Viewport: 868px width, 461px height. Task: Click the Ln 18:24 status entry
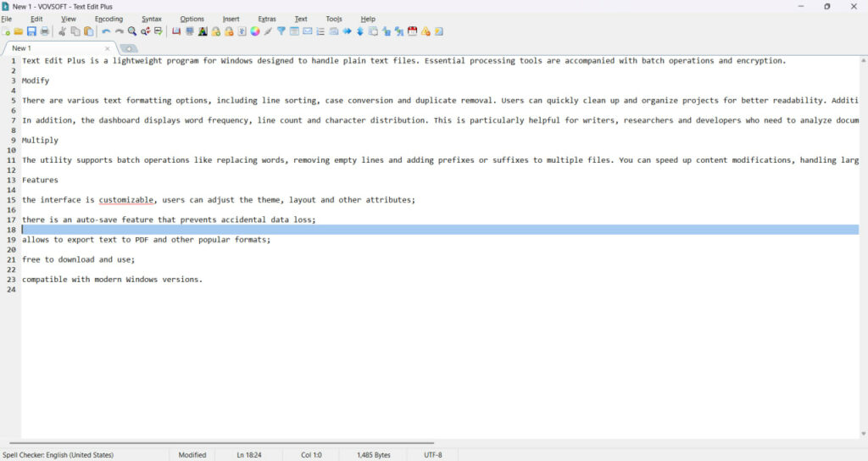tap(249, 455)
